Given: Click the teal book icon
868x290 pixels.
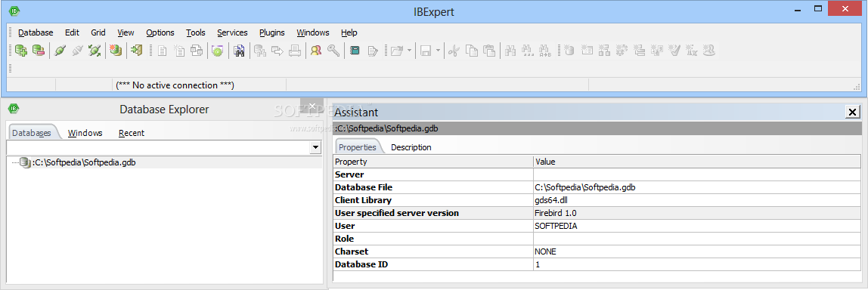Looking at the screenshot, I should tap(355, 51).
